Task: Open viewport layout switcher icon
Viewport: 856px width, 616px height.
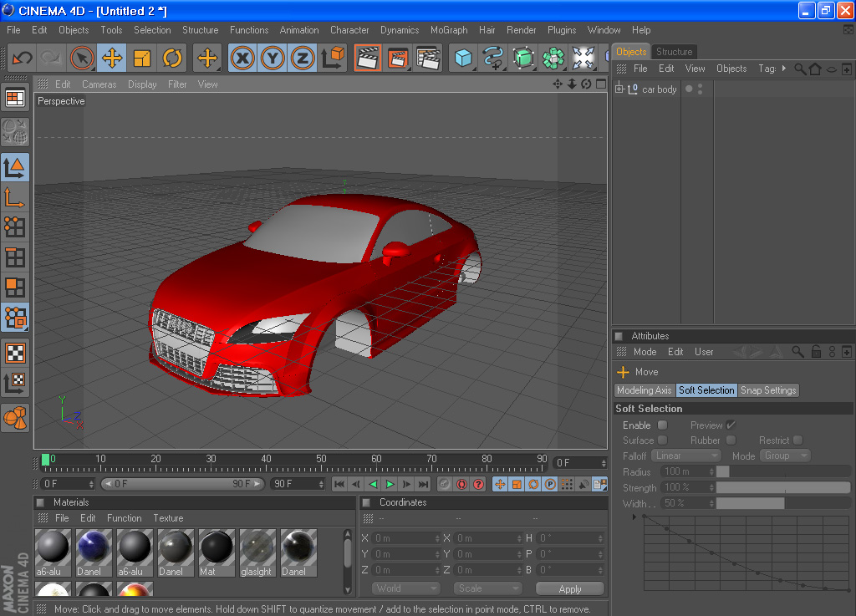Action: (x=15, y=99)
